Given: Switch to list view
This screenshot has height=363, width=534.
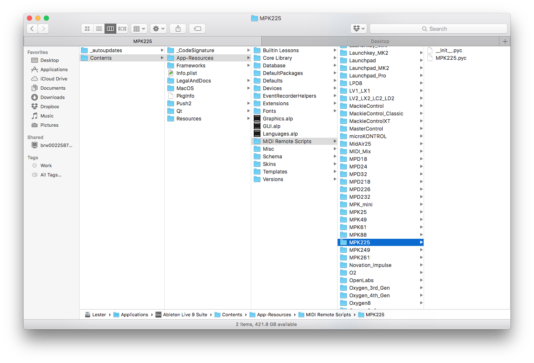Looking at the screenshot, I should (99, 29).
